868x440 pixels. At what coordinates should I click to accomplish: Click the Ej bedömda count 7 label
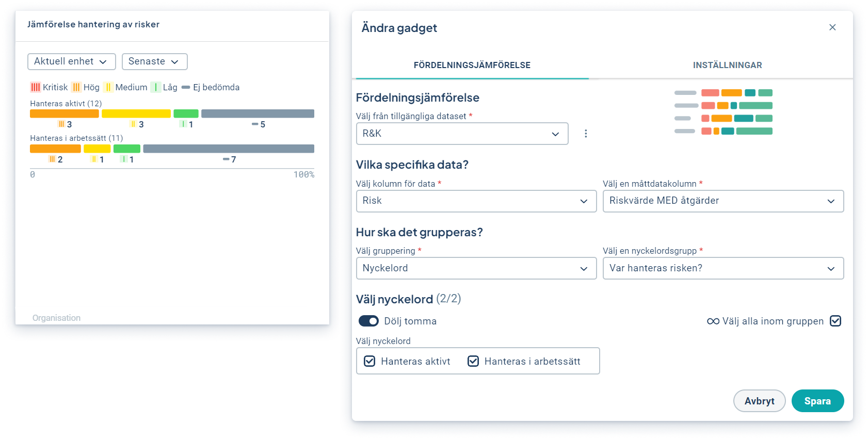coord(230,159)
